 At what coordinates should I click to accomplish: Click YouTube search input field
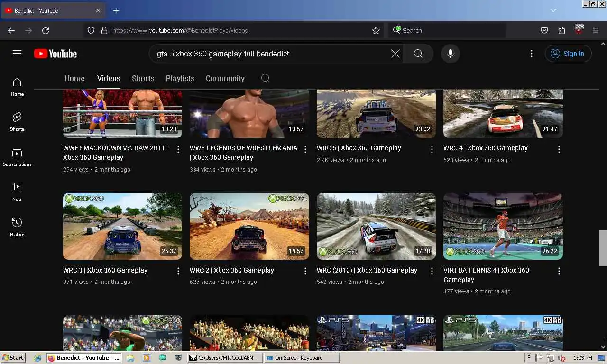pos(270,54)
